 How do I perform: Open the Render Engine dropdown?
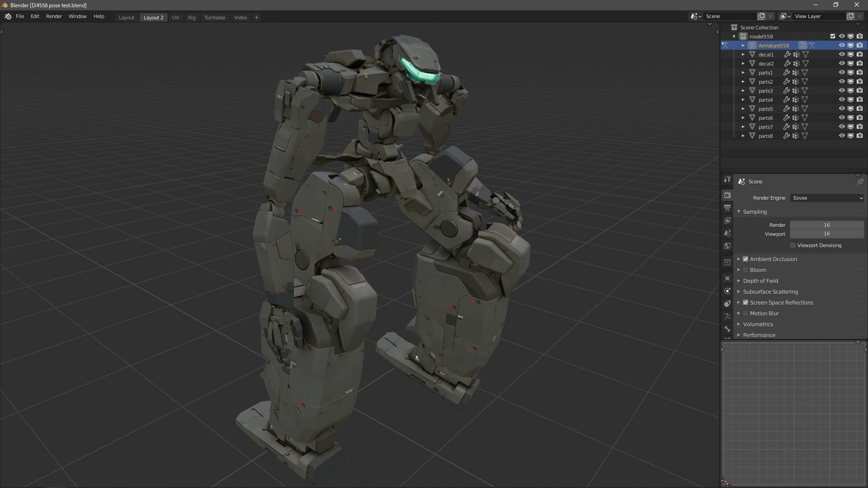click(x=827, y=198)
